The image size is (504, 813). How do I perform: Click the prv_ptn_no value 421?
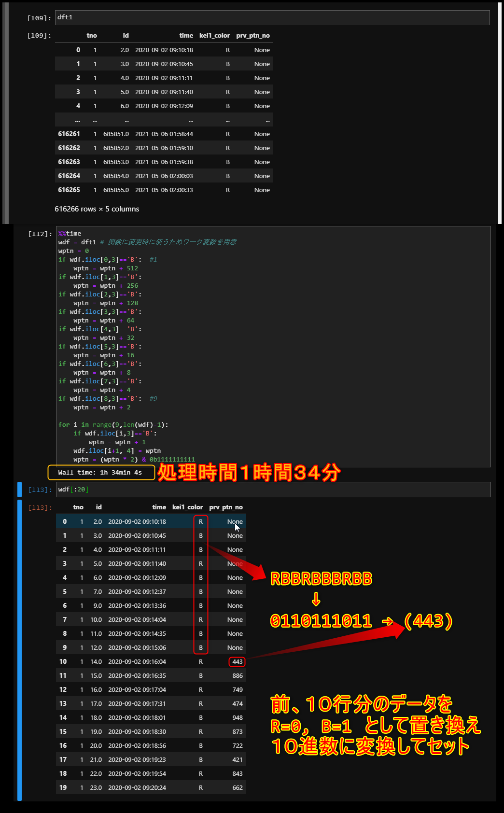tap(238, 760)
